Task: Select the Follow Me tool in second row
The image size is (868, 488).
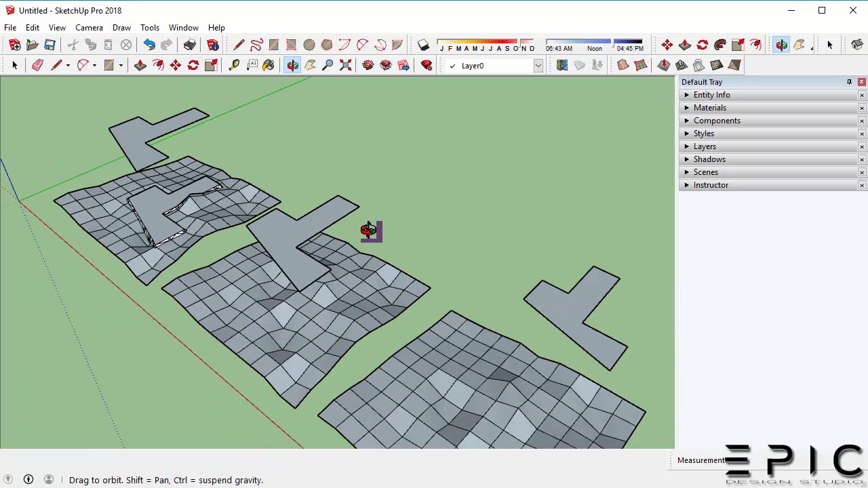Action: coord(158,65)
